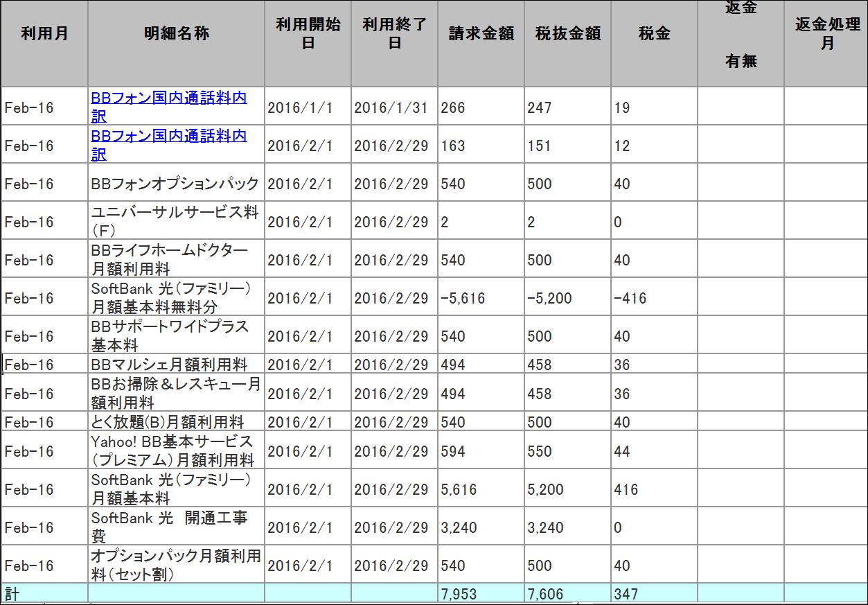Click the 7,953 total billing amount cell

(481, 594)
